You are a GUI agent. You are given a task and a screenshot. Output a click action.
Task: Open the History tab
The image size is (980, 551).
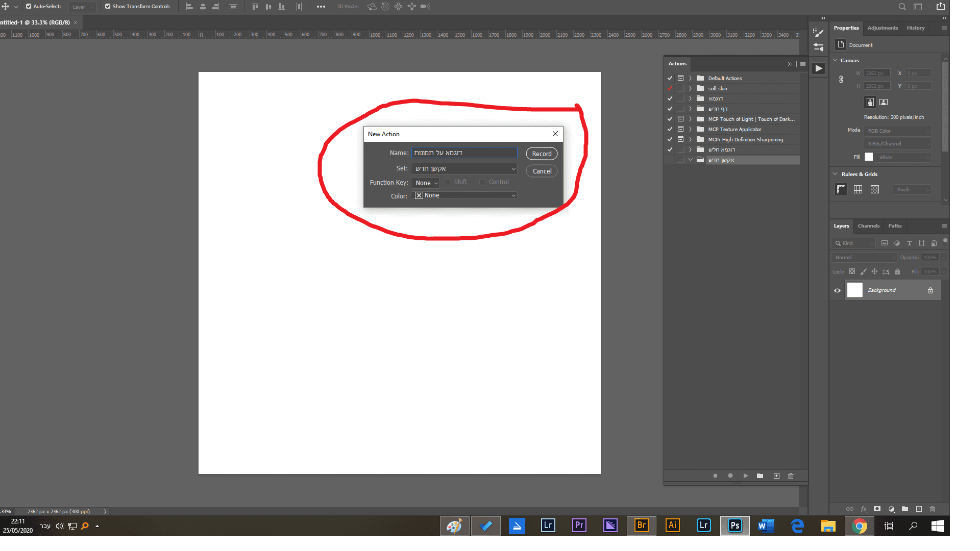pos(915,28)
